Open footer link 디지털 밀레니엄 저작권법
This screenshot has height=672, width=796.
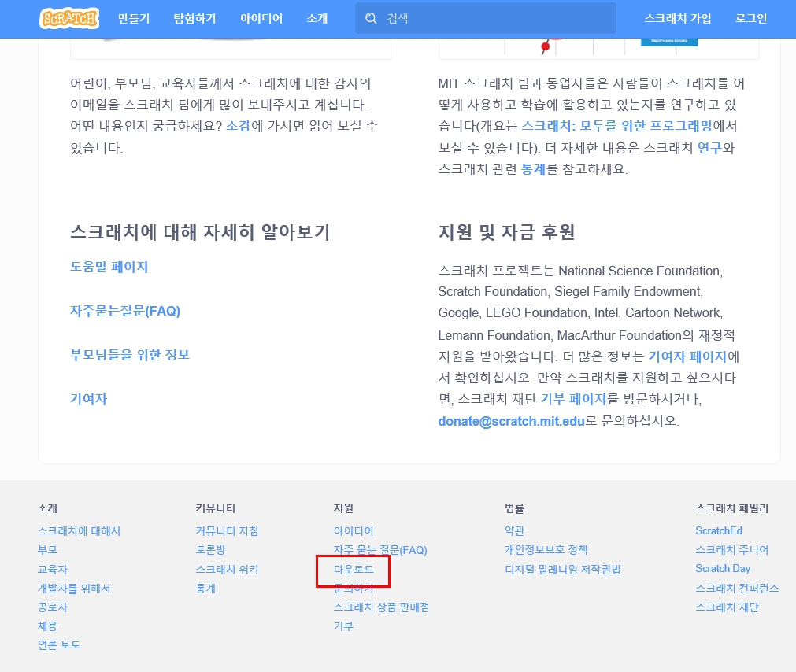tap(562, 569)
